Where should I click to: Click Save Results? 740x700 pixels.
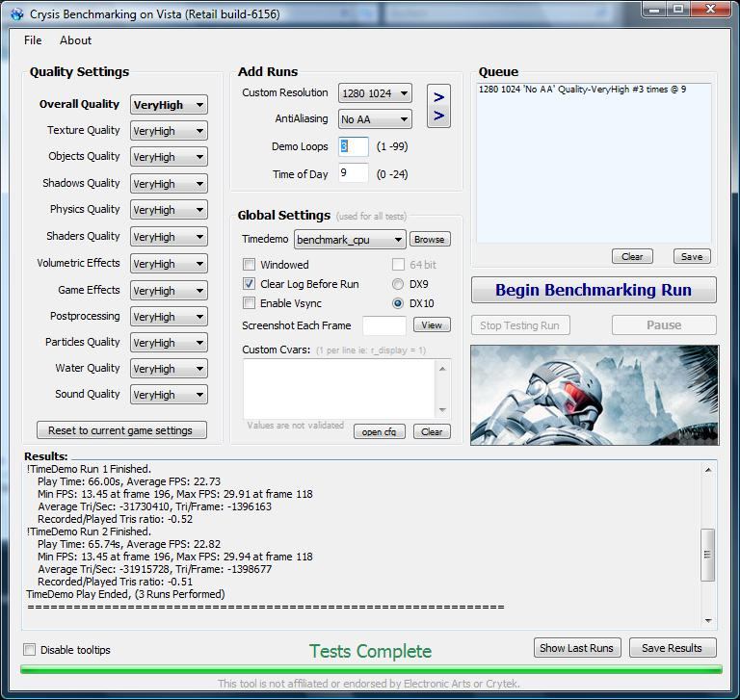point(673,648)
